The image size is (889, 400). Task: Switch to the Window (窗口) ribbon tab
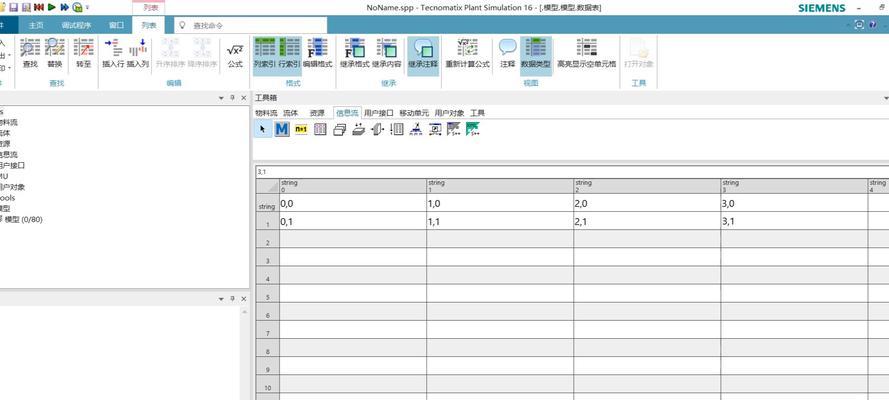pyautogui.click(x=116, y=25)
